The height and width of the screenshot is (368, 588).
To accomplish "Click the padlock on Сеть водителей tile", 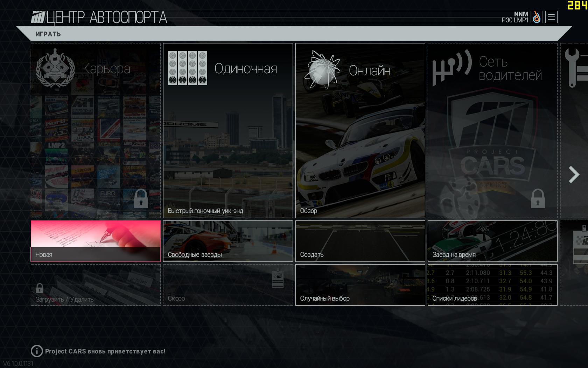I will [538, 198].
